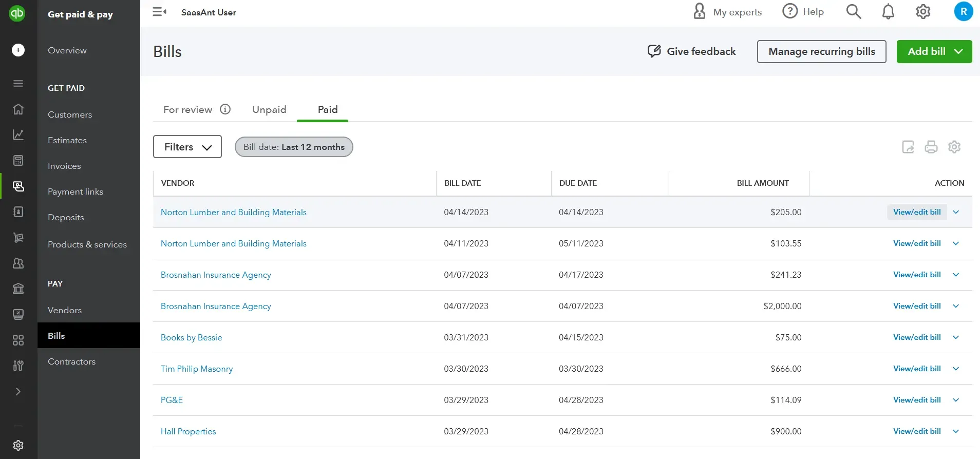The height and width of the screenshot is (459, 980).
Task: Click Manage recurring bills button
Action: pos(822,51)
